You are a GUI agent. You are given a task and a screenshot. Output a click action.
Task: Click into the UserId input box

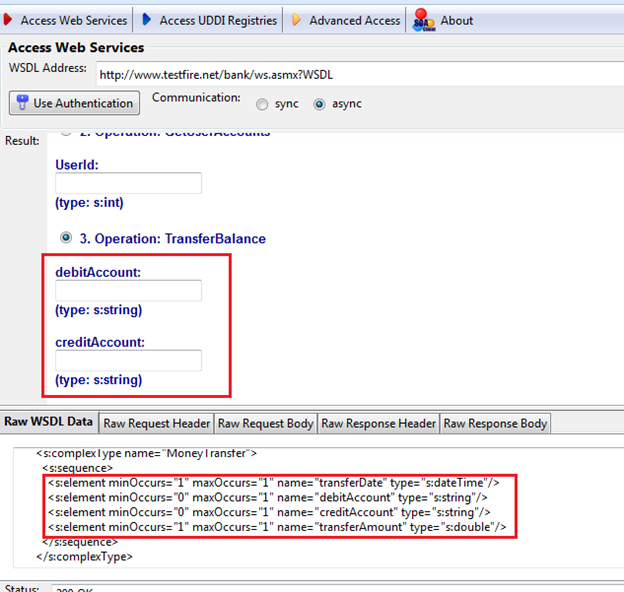tap(128, 183)
